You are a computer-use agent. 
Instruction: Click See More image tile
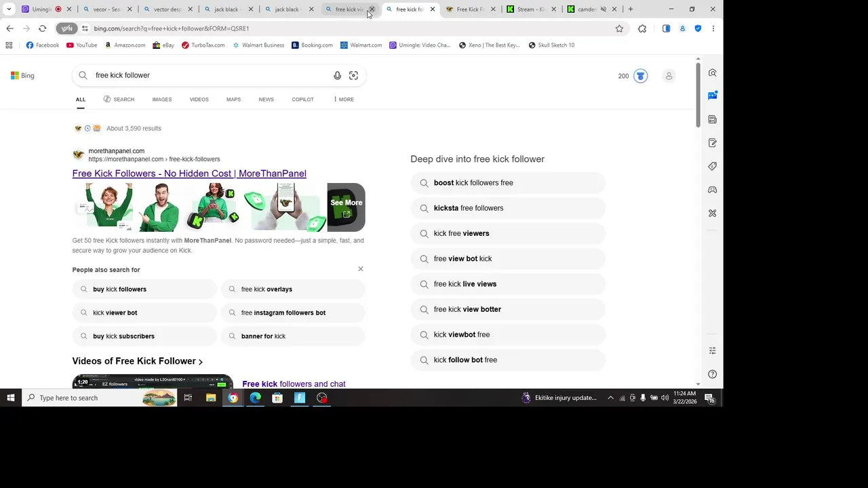[x=346, y=207]
